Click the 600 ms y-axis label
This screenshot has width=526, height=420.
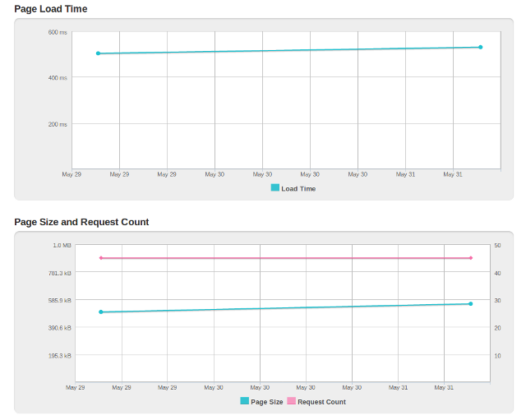(58, 32)
